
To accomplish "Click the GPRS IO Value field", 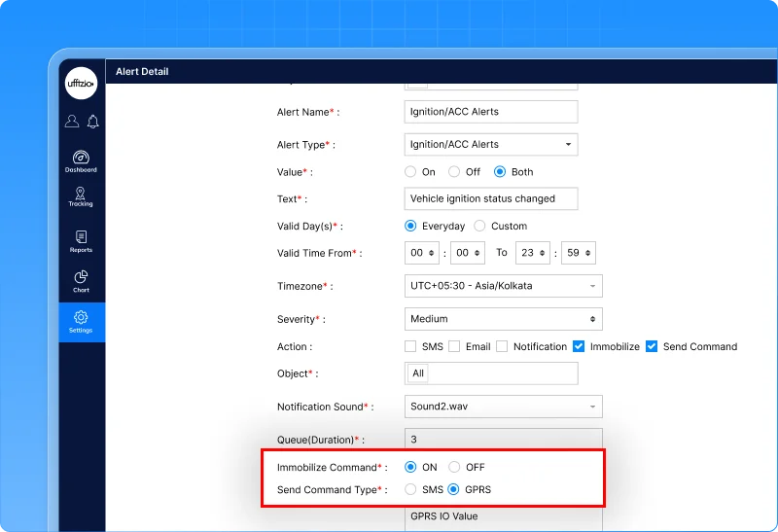I will click(x=504, y=518).
